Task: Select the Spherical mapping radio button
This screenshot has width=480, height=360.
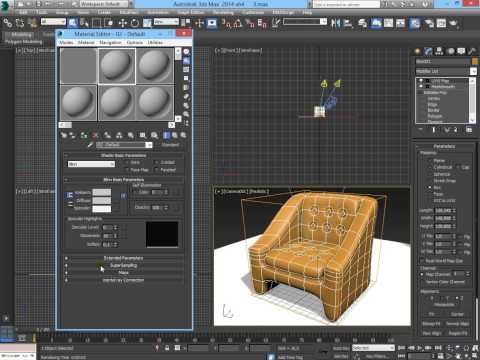Action: click(430, 174)
